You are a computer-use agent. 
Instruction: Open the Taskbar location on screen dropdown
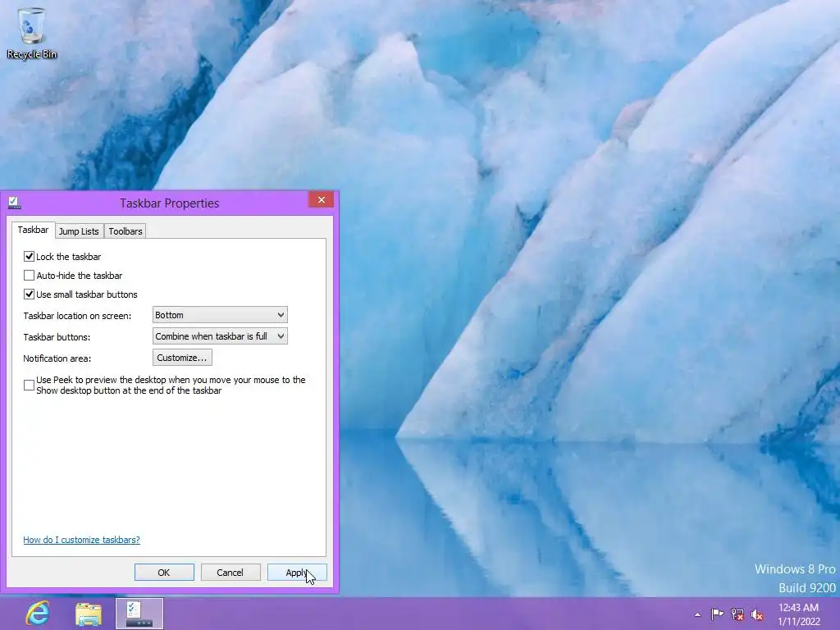coord(220,315)
